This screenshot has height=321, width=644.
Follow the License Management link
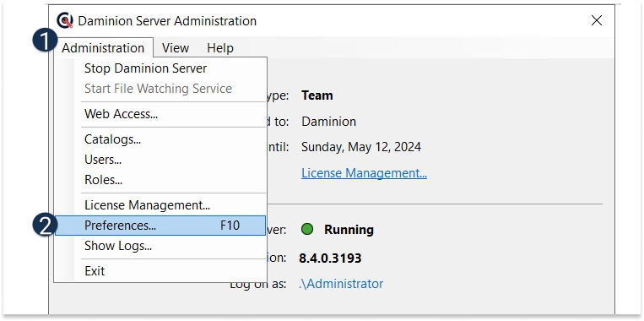[x=364, y=173]
